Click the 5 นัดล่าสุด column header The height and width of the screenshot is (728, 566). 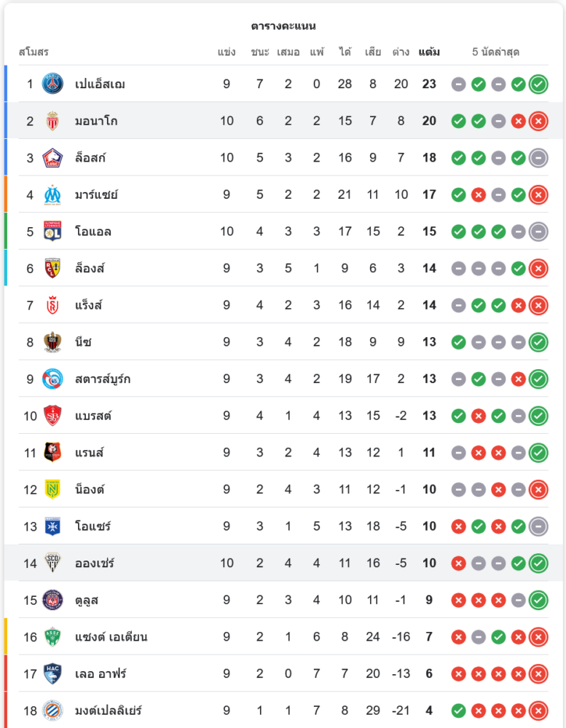pyautogui.click(x=496, y=52)
